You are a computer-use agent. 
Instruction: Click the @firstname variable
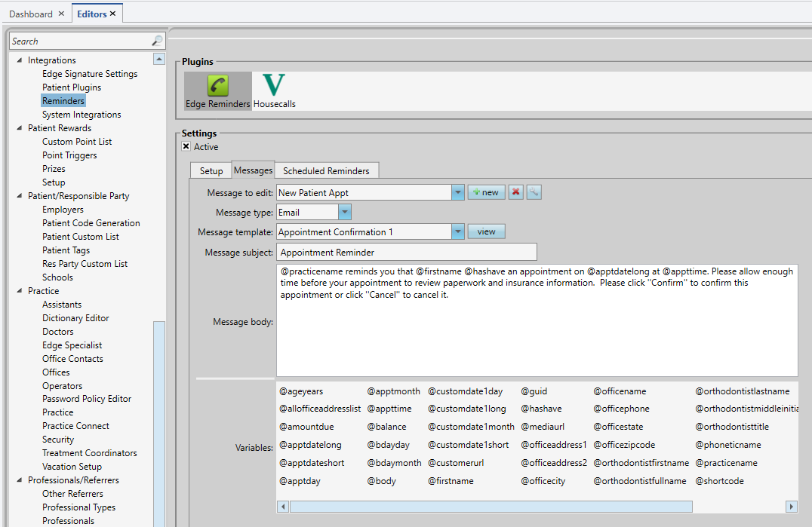tap(451, 481)
